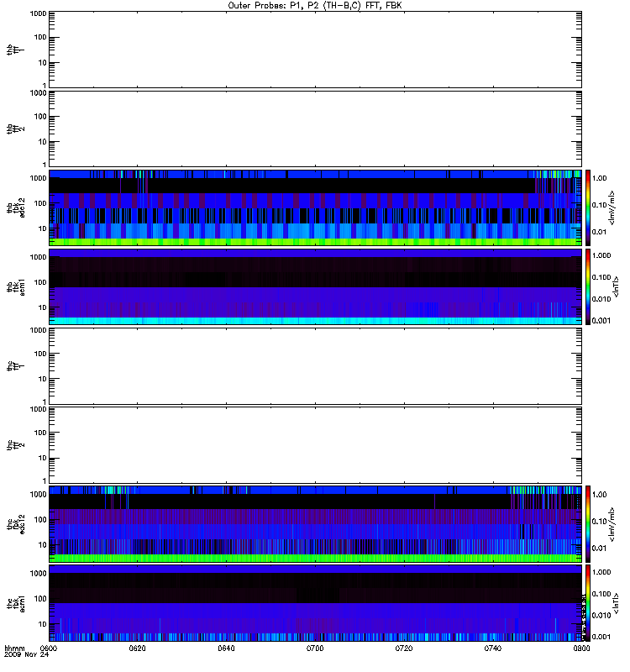630x672 pixels.
Task: Click the 0600 time axis label
Action: (48, 648)
